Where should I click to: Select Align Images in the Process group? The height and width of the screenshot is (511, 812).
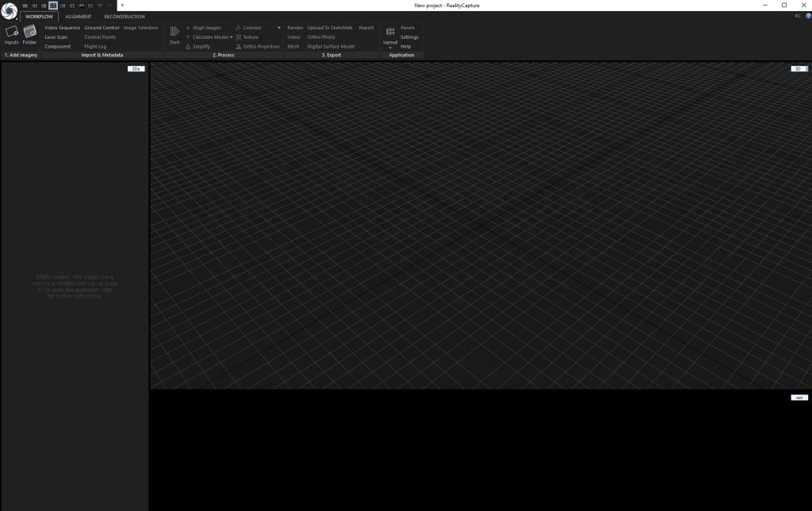[x=206, y=27]
